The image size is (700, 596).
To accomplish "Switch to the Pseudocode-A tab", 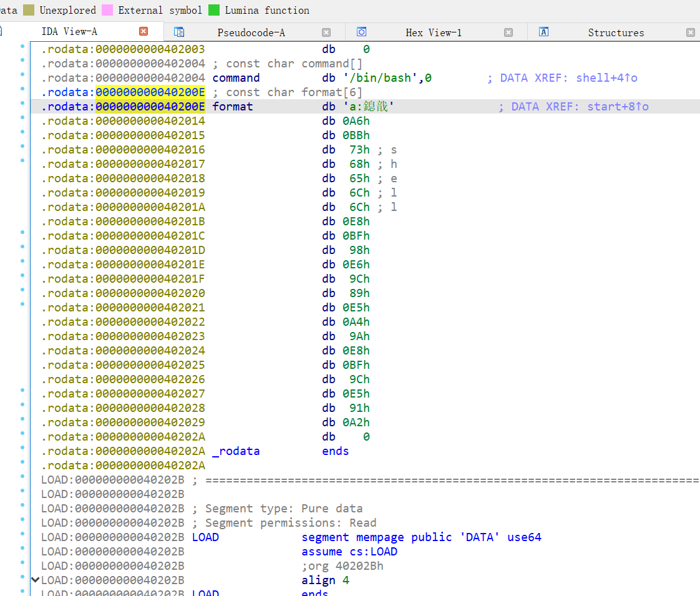I will [251, 32].
